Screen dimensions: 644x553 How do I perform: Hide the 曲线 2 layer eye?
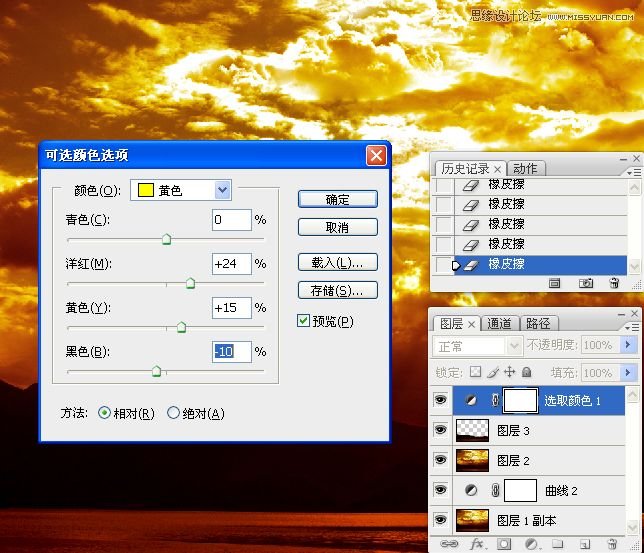pyautogui.click(x=441, y=490)
